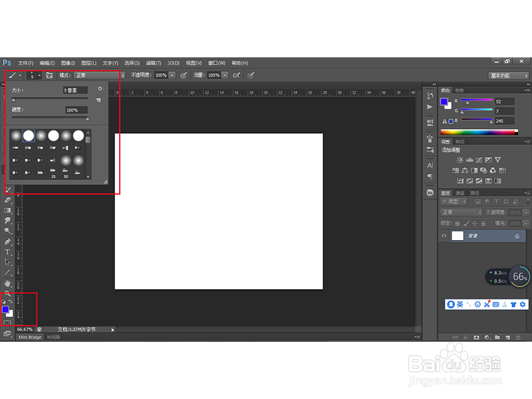The image size is (532, 399).
Task: Select the Pen tool
Action: (x=8, y=242)
